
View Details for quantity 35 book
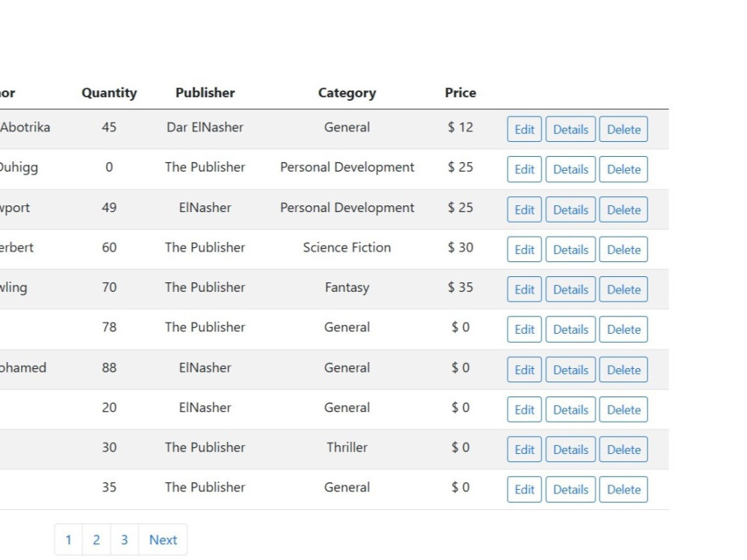(570, 490)
